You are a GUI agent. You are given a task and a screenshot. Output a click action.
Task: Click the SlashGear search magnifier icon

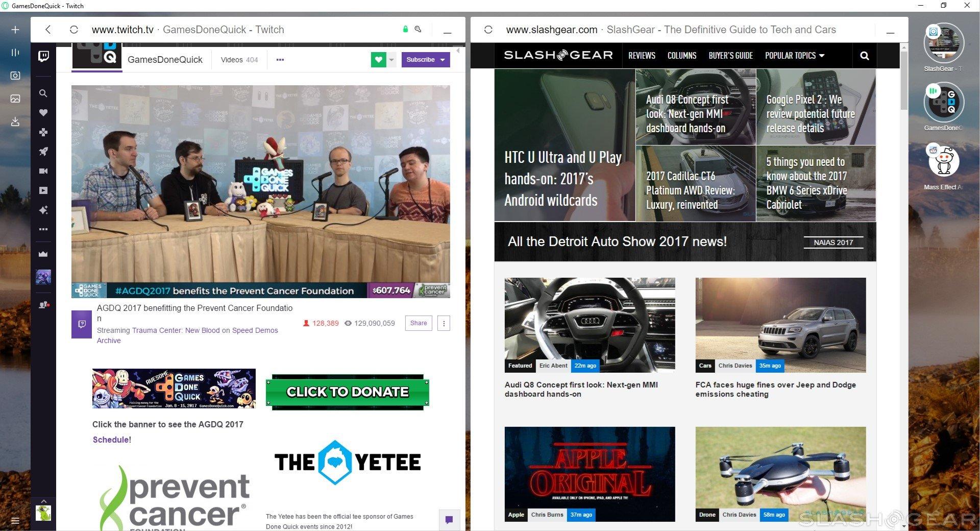(x=864, y=56)
